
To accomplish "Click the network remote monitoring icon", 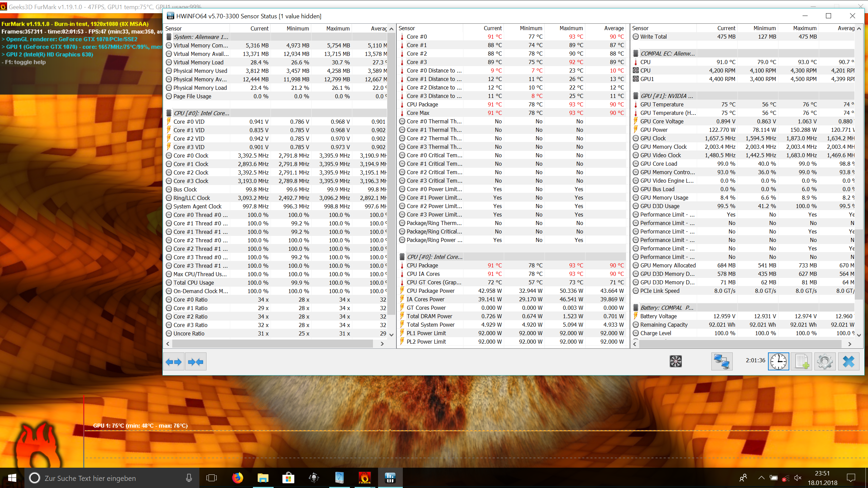I will (x=722, y=362).
